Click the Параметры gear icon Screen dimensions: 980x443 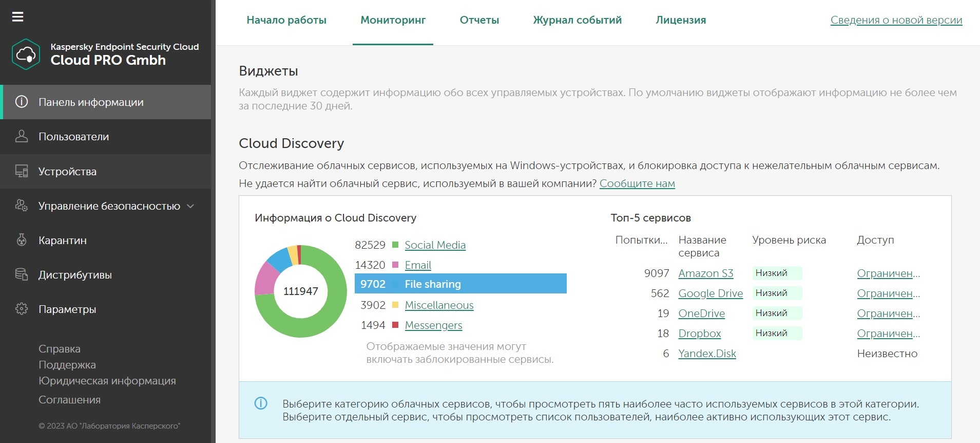coord(22,309)
